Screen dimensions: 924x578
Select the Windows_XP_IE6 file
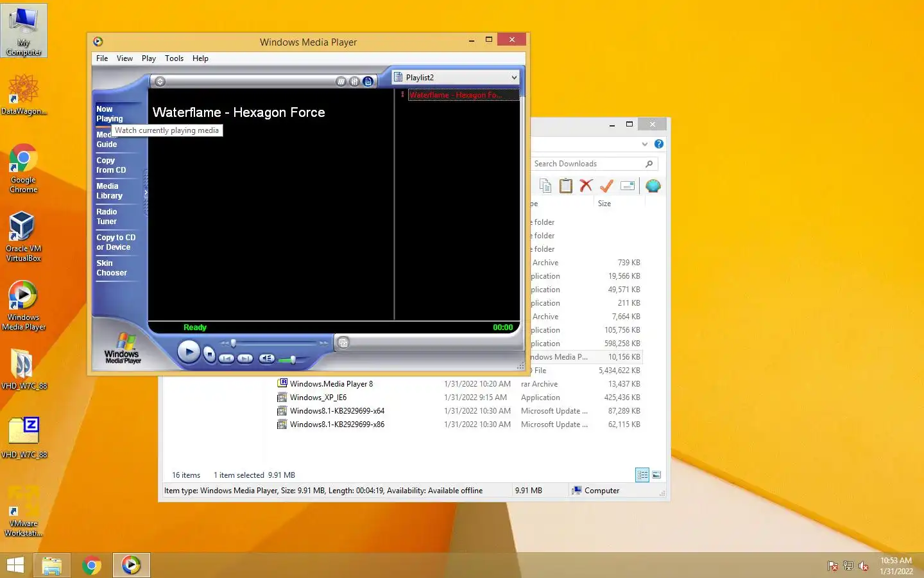(318, 398)
